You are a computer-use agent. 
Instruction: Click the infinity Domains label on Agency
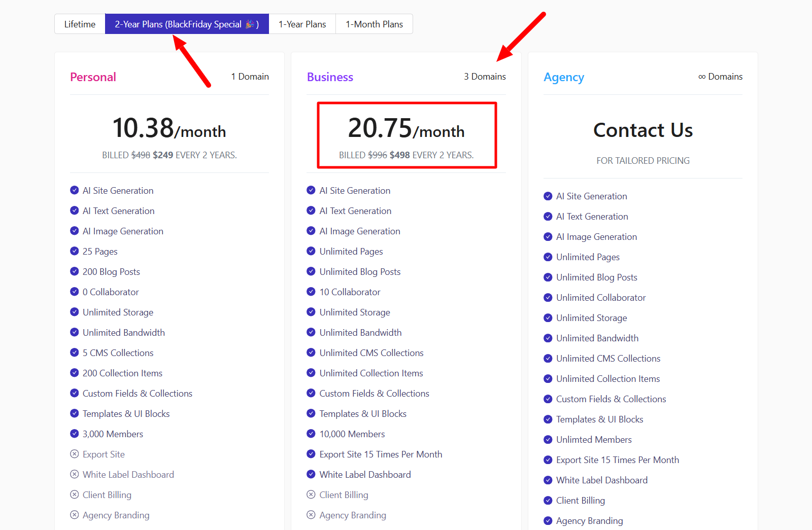click(x=720, y=77)
